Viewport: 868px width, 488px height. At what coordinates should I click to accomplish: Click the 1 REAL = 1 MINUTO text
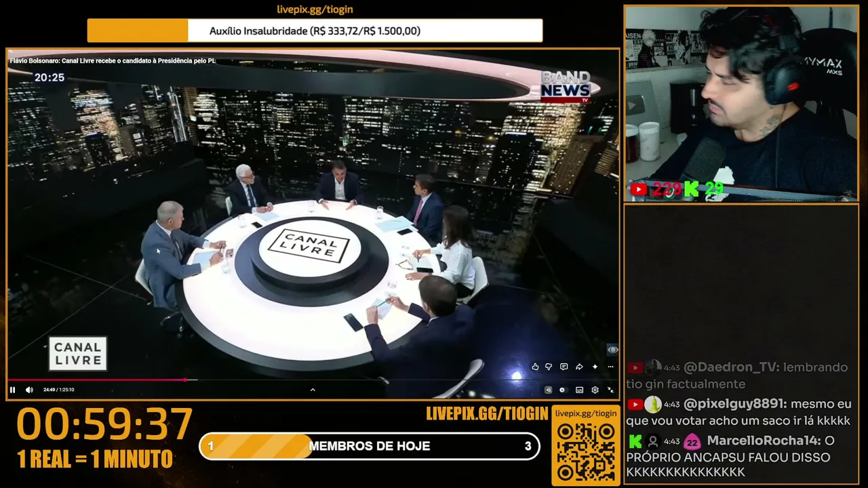pos(95,460)
